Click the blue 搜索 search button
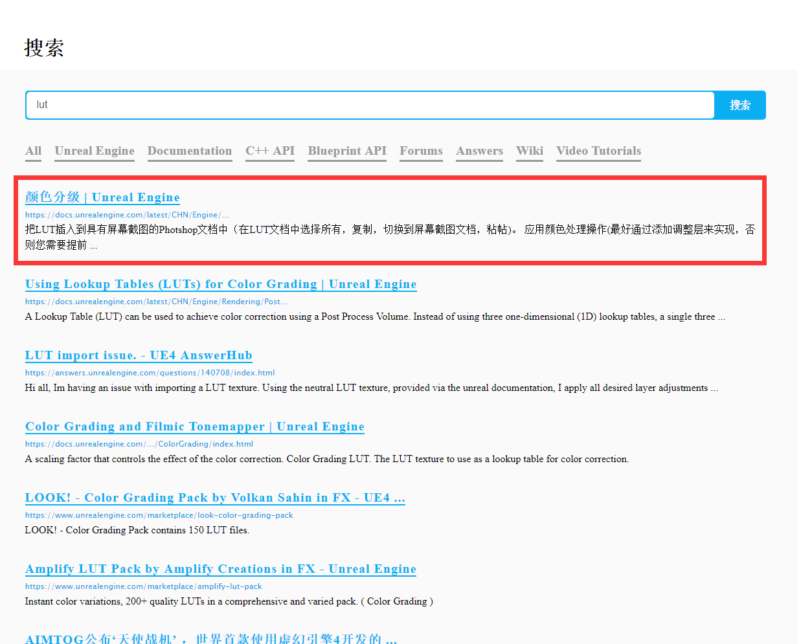This screenshot has height=644, width=812. (740, 105)
